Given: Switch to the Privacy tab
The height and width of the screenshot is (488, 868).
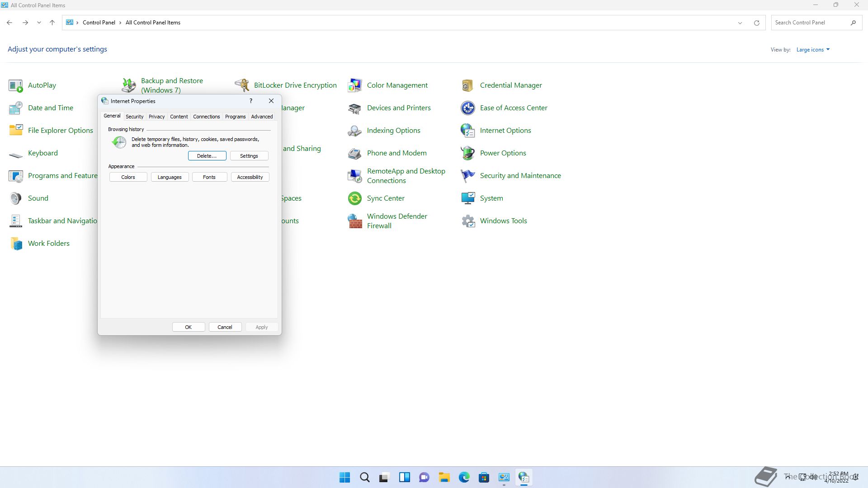Looking at the screenshot, I should coord(156,117).
